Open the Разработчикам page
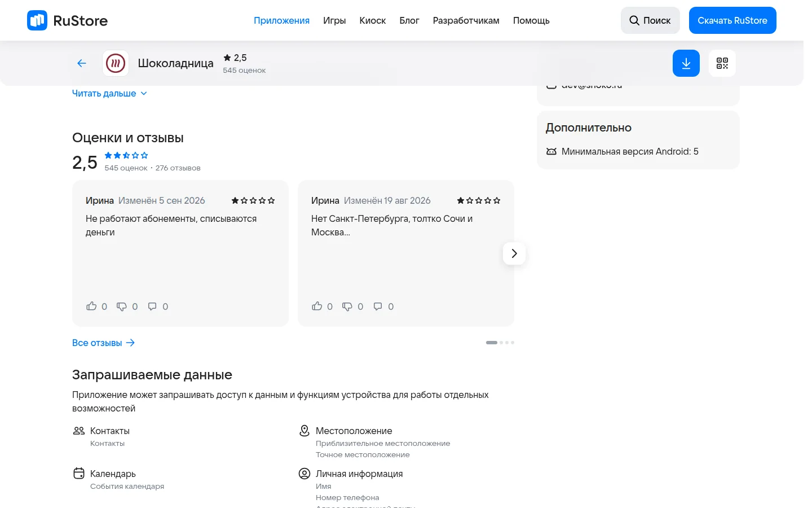812x508 pixels. coord(466,20)
